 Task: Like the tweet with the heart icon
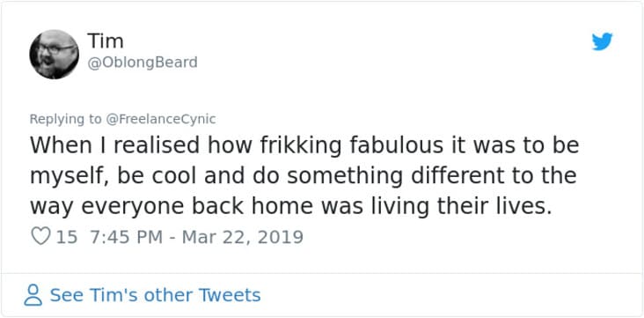[40, 237]
